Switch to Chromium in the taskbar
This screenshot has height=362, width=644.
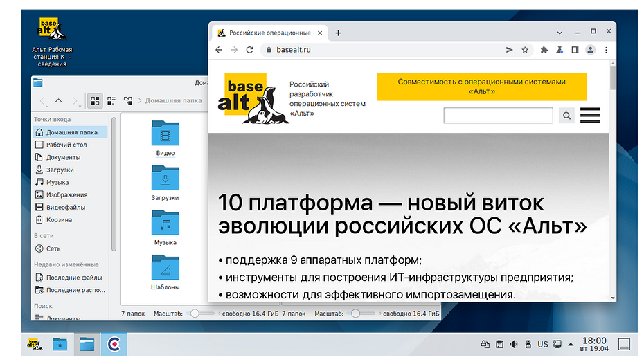coord(114,345)
